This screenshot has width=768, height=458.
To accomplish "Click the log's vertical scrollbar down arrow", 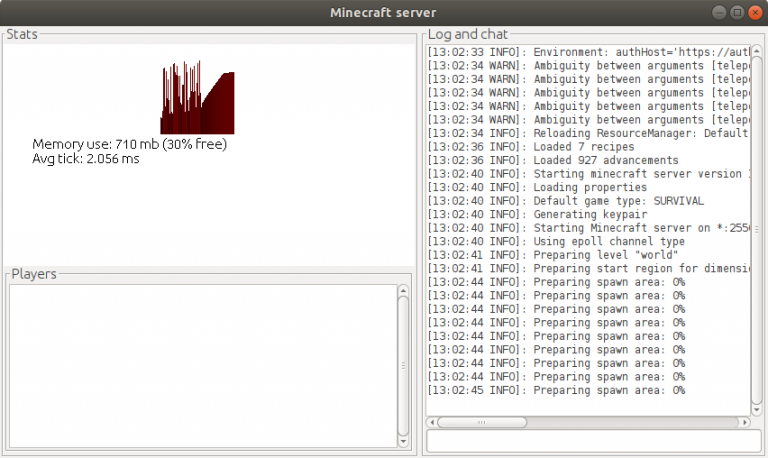I will click(x=757, y=409).
